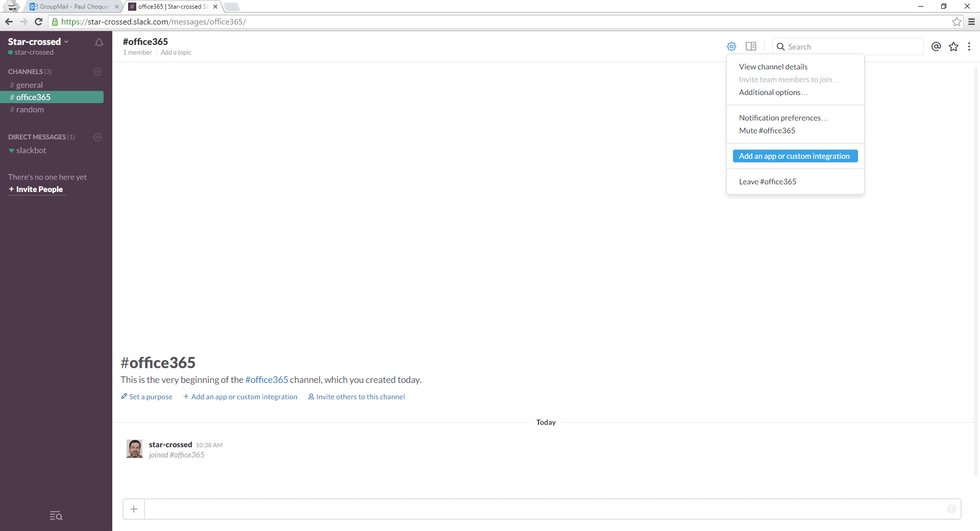This screenshot has height=531, width=980.
Task: Start a new direct message plus icon
Action: pyautogui.click(x=97, y=137)
